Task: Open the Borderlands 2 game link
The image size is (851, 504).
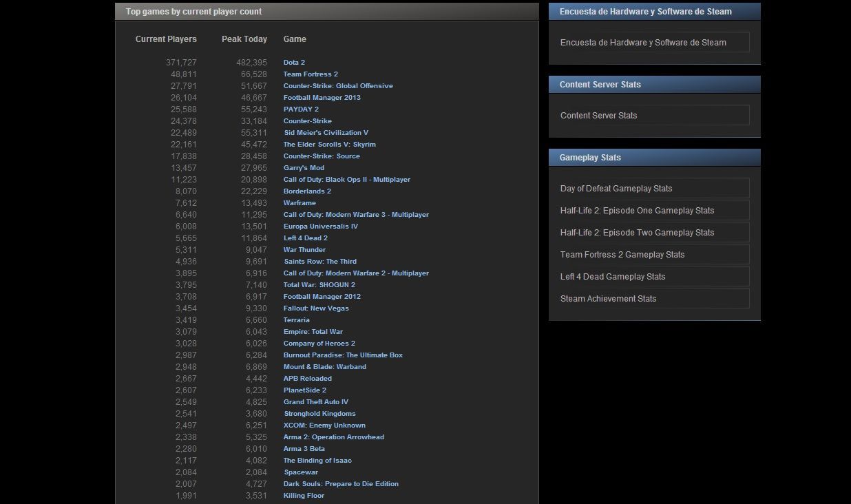Action: click(x=307, y=191)
